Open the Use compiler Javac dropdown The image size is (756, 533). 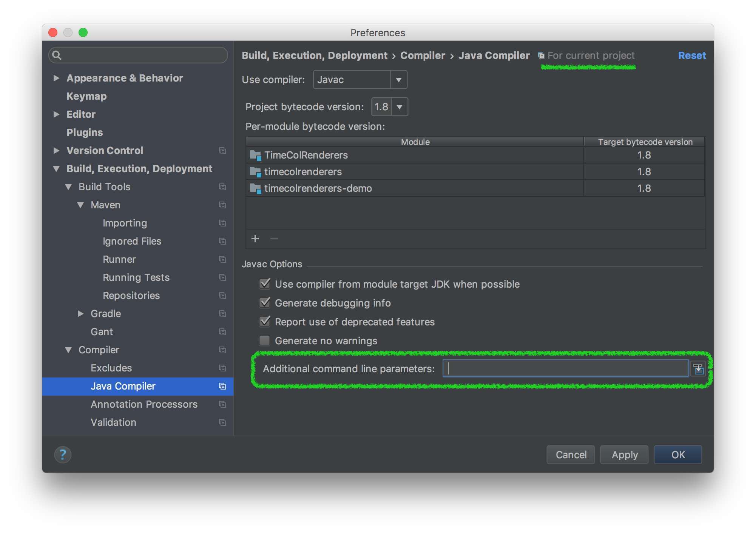(398, 80)
